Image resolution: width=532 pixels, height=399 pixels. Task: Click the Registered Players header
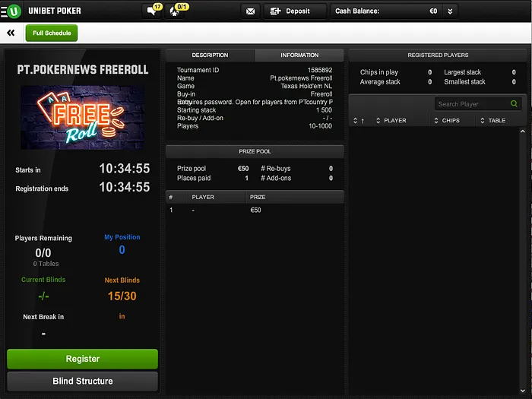point(438,55)
